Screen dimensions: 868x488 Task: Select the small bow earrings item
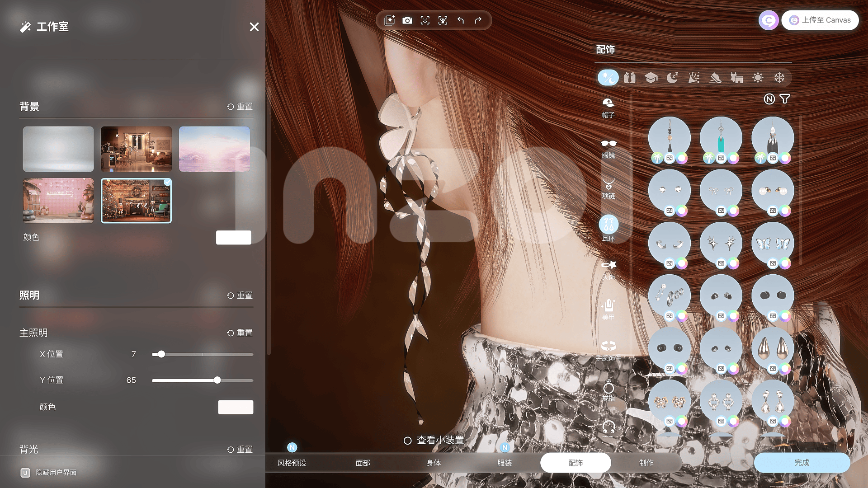click(721, 191)
